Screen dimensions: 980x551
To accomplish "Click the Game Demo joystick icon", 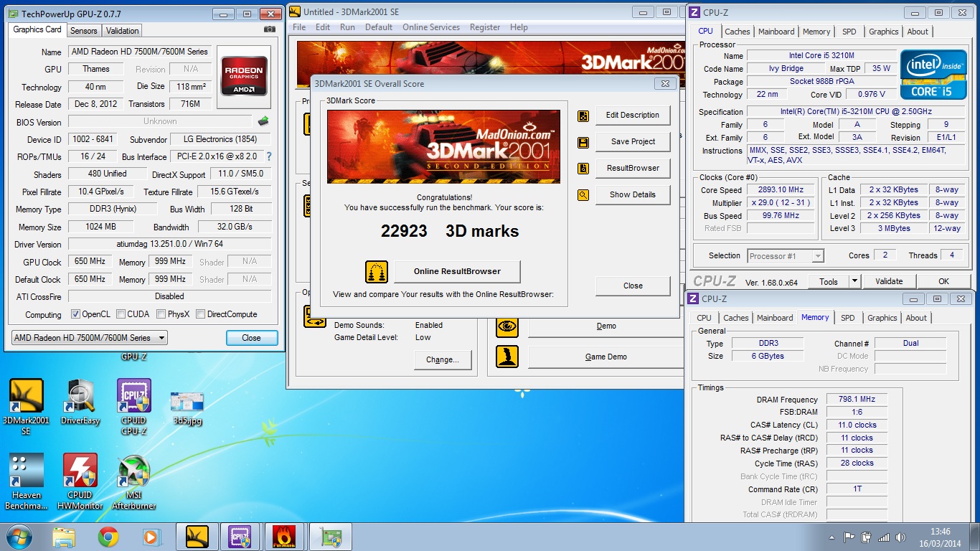I will [507, 357].
